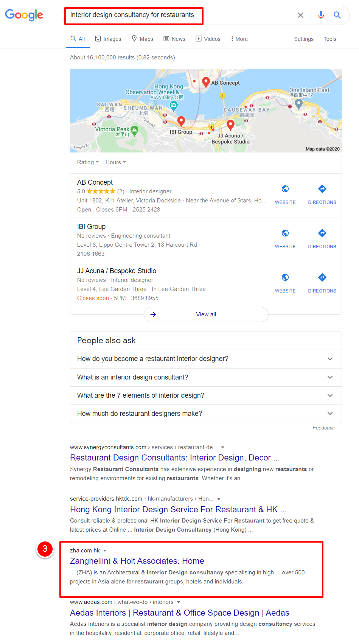
Task: Click One Island East map marker
Action: (298, 104)
